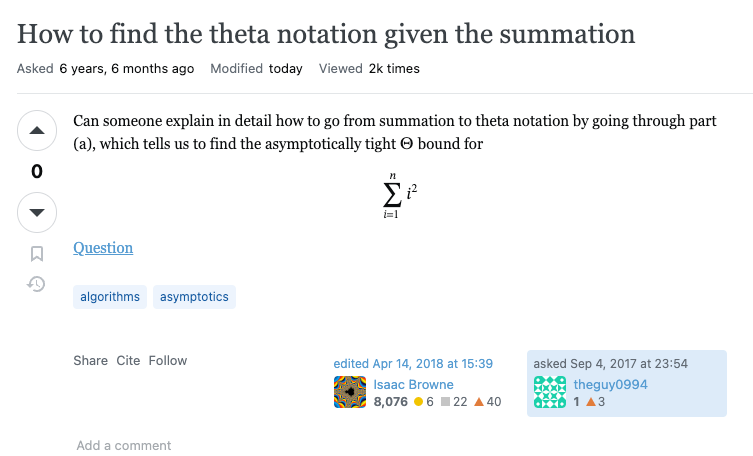Click the "Question" hyperlink
Viewport: 753px width, 456px height.
[103, 248]
